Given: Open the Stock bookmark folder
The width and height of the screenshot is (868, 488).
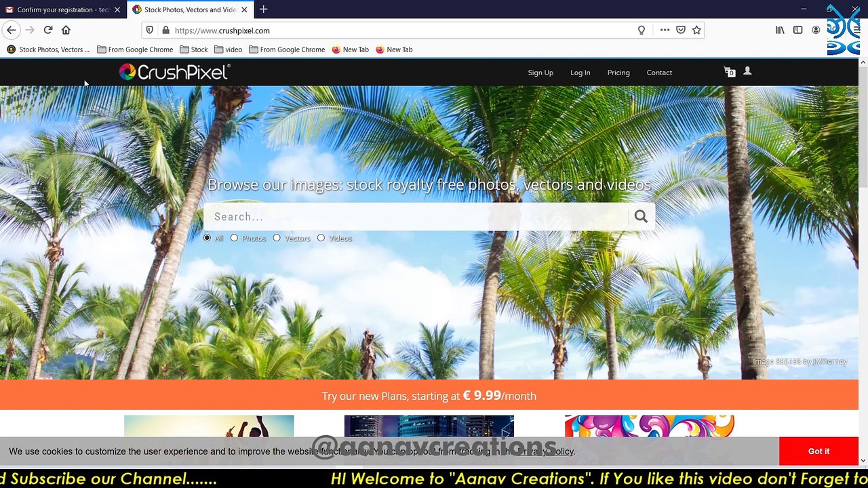Looking at the screenshot, I should tap(194, 49).
